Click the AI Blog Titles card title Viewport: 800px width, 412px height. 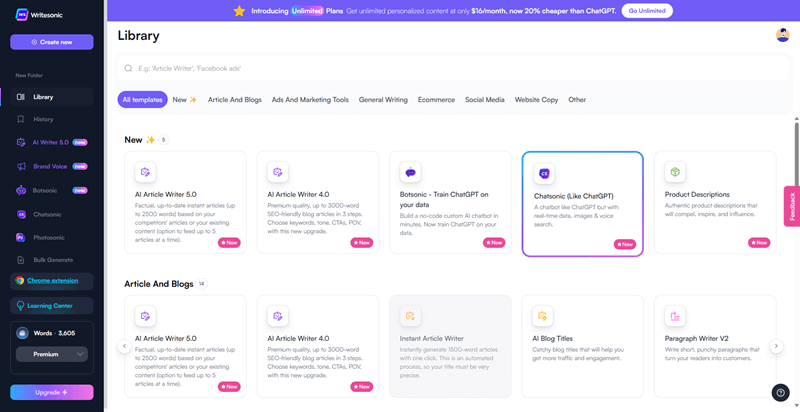552,338
